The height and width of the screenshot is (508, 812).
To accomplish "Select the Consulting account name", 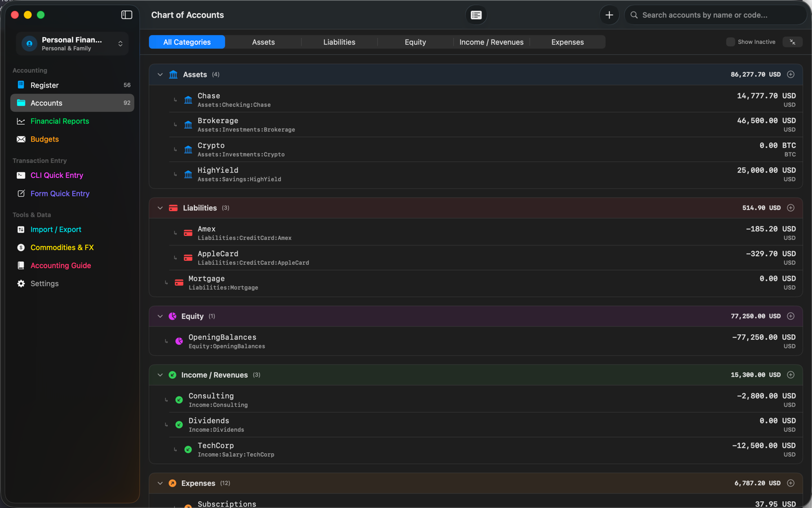I will point(211,396).
